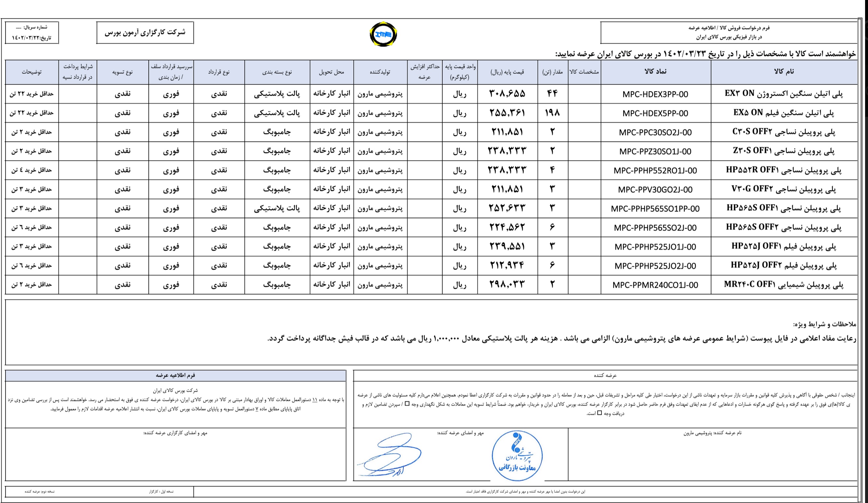Select base price ۲۳۹,۵۵۱ in HP525J OFF1 row

pyautogui.click(x=507, y=246)
